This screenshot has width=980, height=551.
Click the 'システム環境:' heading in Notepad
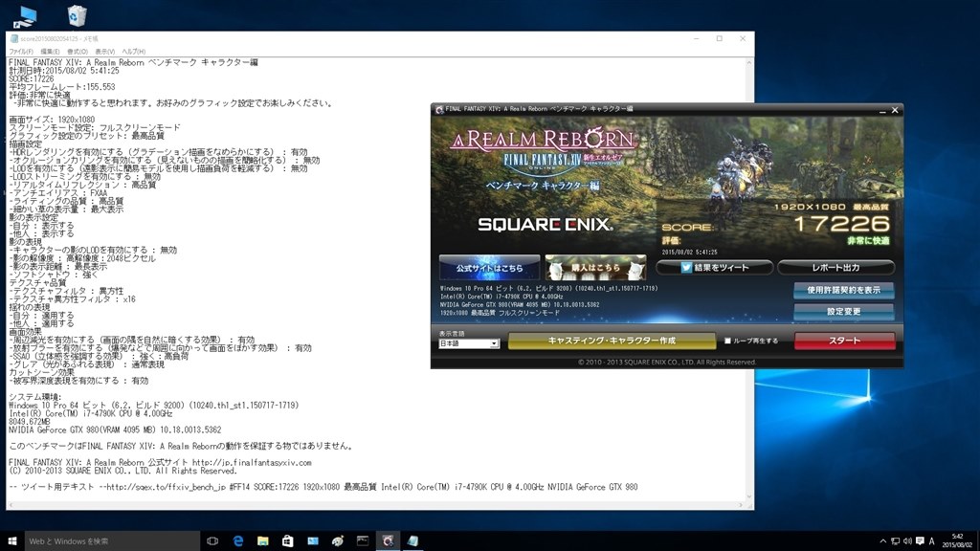point(35,397)
